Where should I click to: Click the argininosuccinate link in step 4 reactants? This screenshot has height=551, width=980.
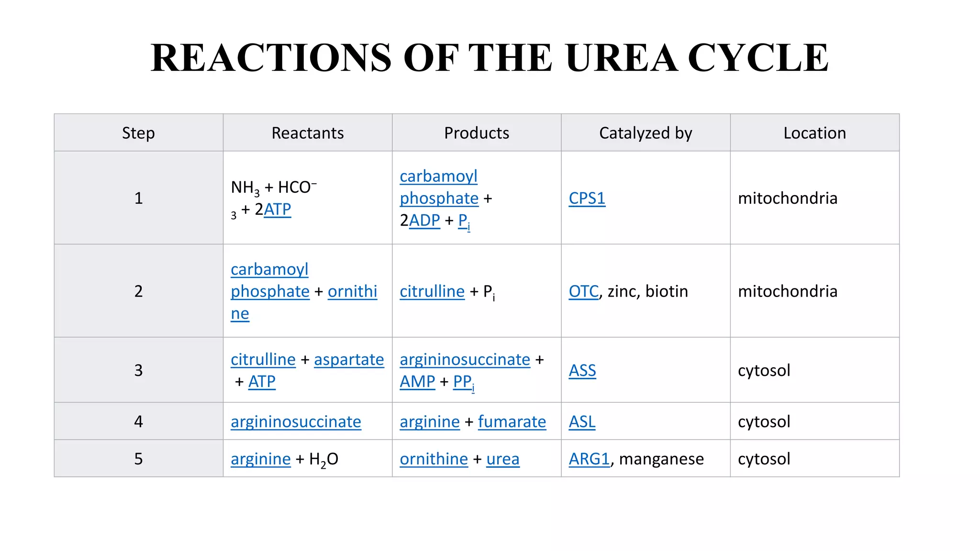296,421
